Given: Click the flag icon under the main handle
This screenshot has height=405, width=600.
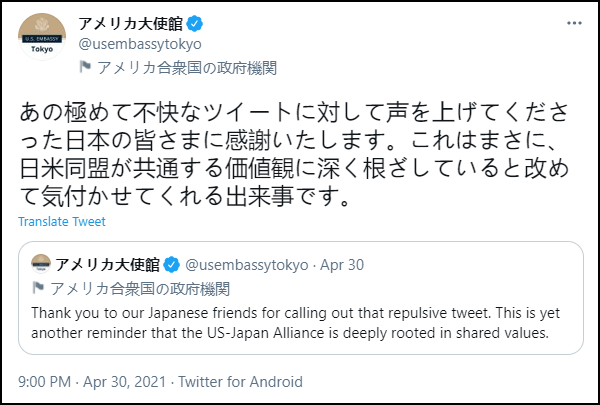Looking at the screenshot, I should (x=86, y=68).
